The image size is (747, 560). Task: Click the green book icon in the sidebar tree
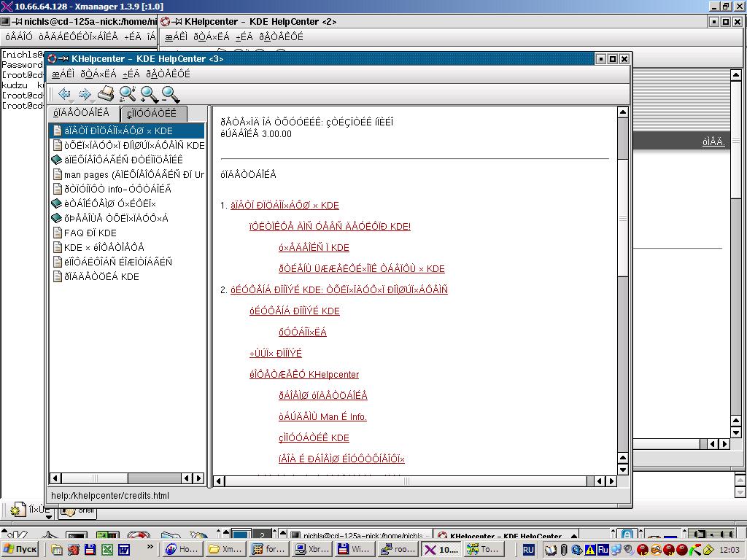tap(57, 160)
